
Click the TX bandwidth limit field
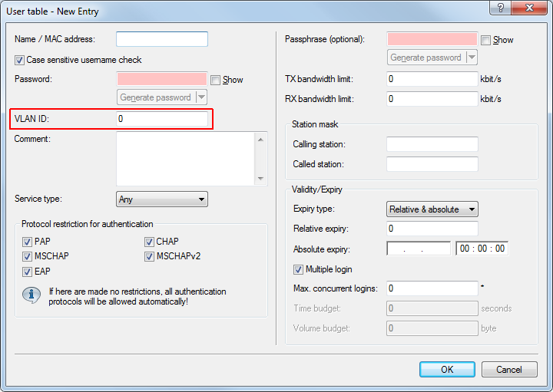432,79
